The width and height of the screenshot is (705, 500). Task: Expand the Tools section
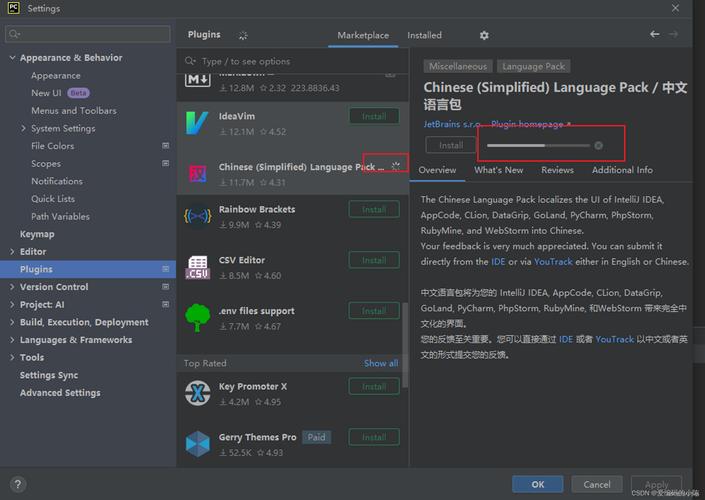[12, 357]
